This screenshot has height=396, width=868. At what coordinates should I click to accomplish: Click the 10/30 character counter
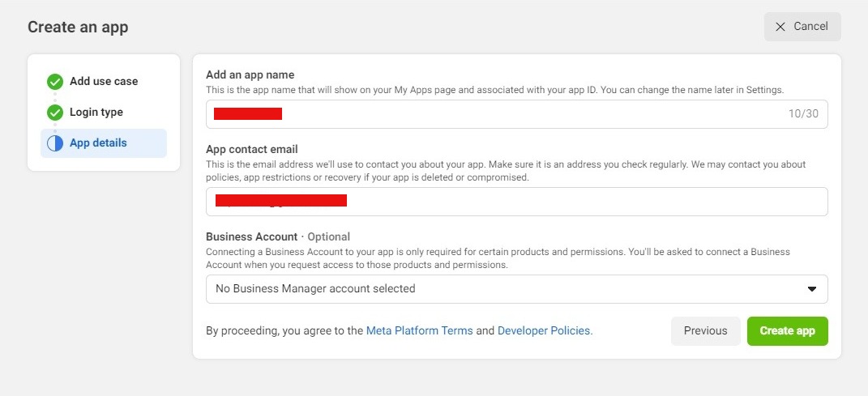(802, 114)
